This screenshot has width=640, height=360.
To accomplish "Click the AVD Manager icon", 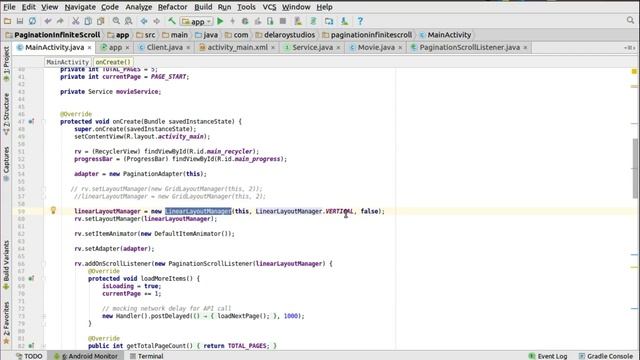I will click(x=298, y=21).
